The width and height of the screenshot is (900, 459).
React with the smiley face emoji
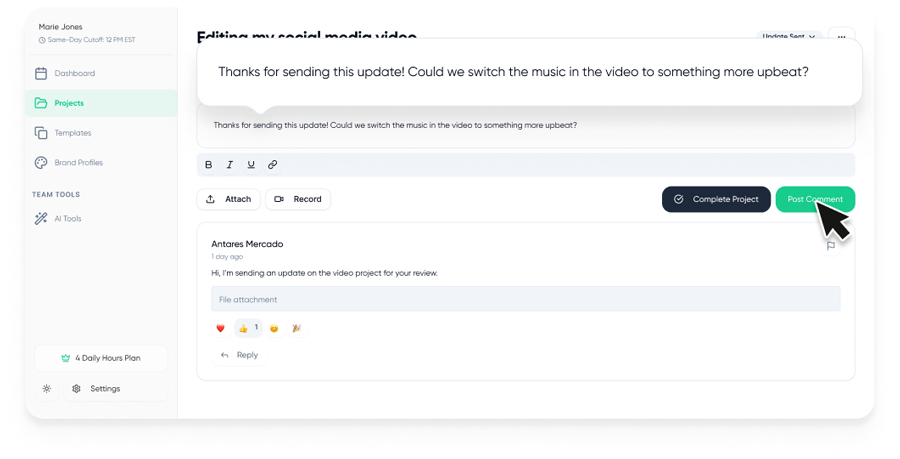[x=274, y=328]
